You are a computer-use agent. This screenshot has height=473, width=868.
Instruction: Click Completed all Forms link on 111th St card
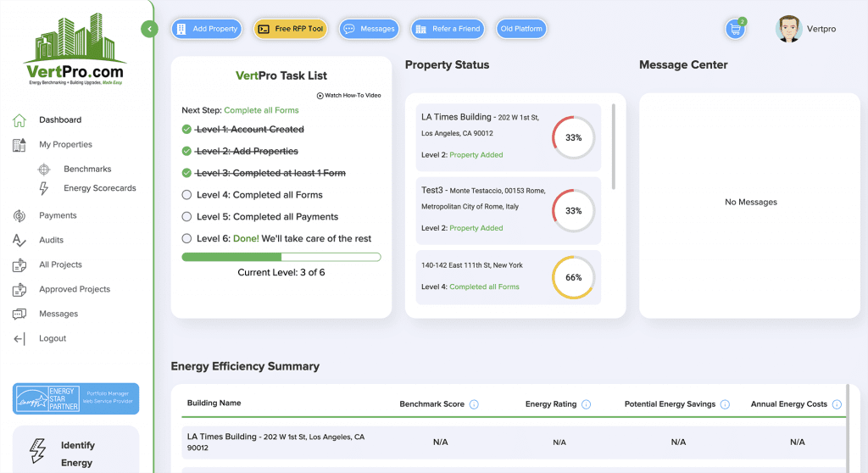click(x=484, y=287)
